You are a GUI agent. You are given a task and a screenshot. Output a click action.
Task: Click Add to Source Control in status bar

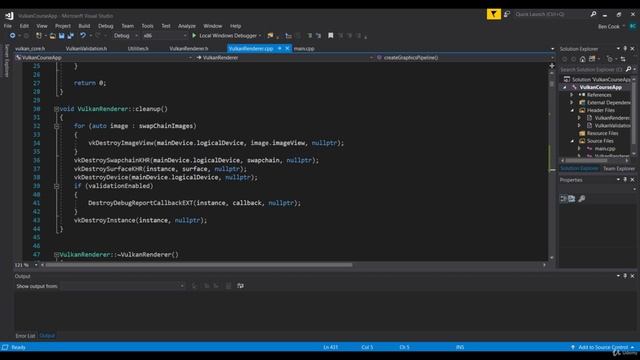click(603, 347)
